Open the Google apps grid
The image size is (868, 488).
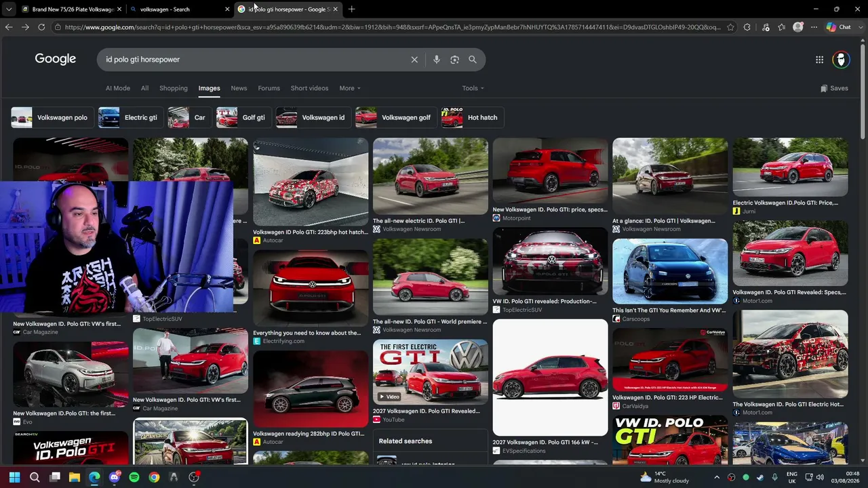point(819,60)
